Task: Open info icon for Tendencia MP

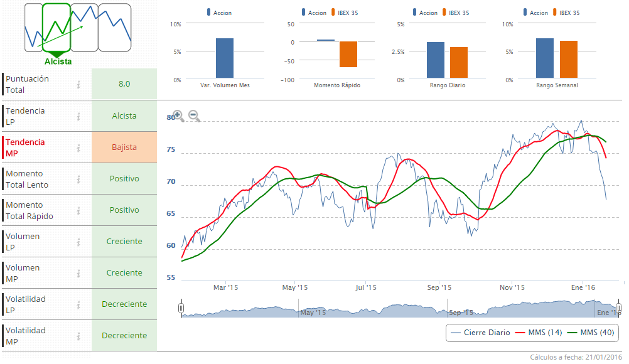Action: point(79,147)
